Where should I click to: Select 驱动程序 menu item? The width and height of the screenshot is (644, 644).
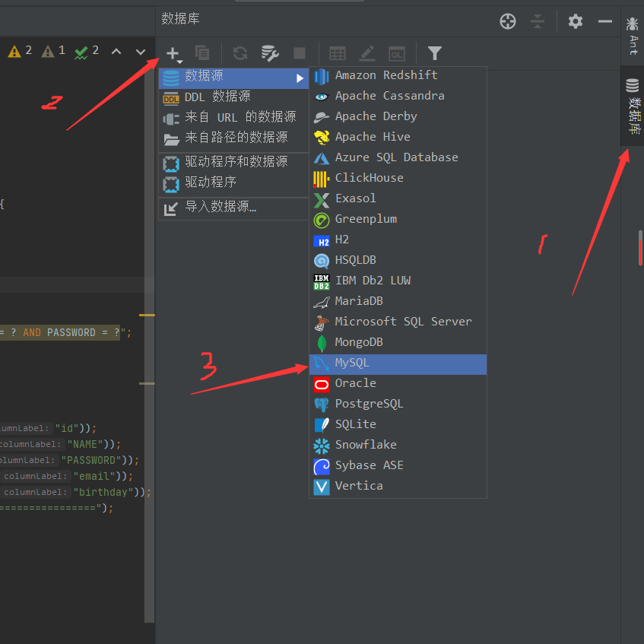click(233, 183)
